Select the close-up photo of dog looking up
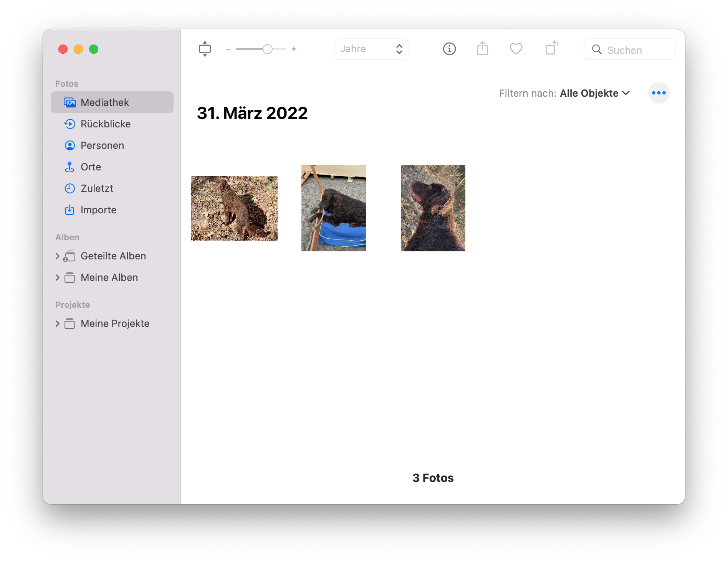Screen dimensions: 728x561 click(x=433, y=208)
